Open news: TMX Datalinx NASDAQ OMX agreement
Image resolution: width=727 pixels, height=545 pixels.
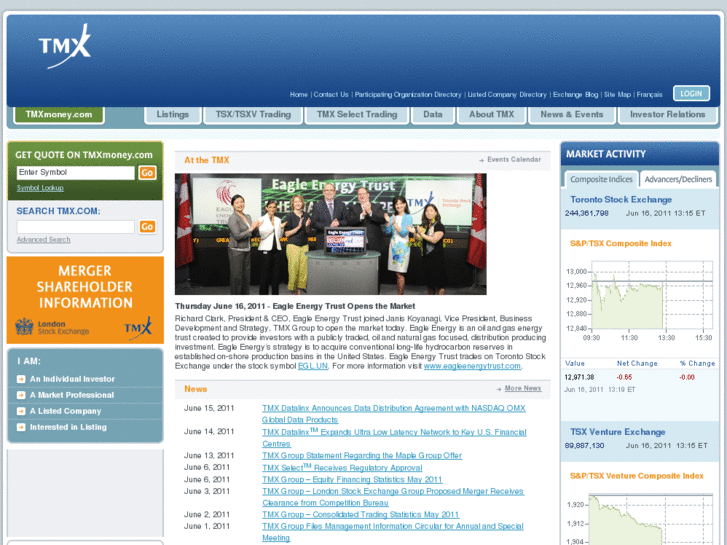[394, 414]
